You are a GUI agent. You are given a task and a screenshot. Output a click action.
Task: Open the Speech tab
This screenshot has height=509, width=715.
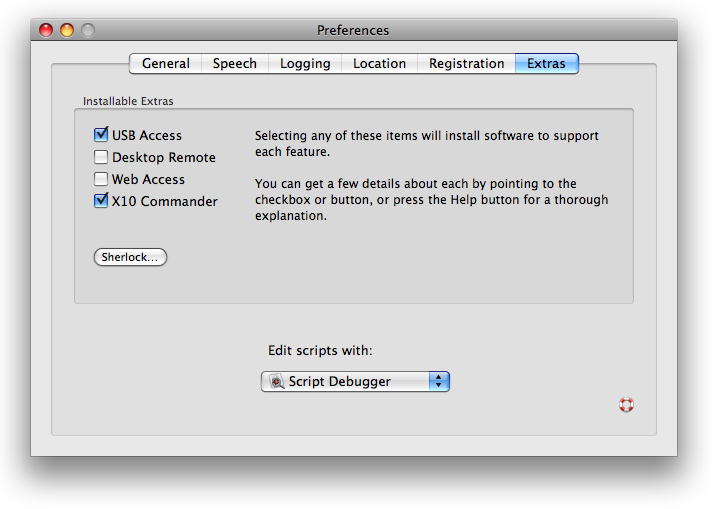point(234,63)
